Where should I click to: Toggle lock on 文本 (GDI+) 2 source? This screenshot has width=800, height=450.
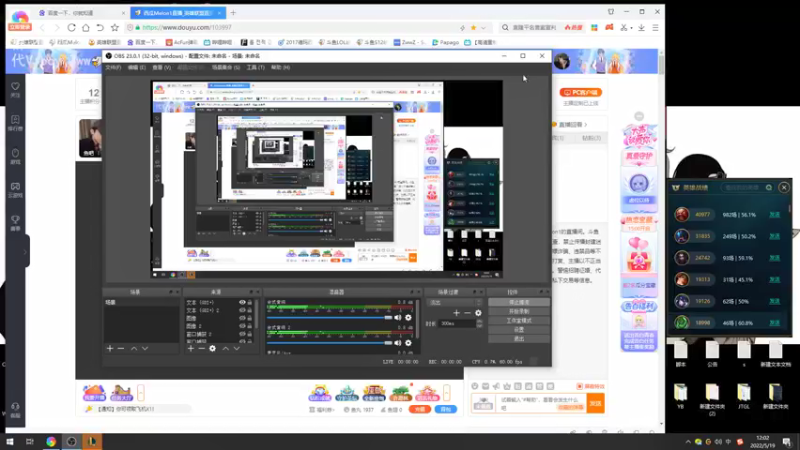(249, 310)
